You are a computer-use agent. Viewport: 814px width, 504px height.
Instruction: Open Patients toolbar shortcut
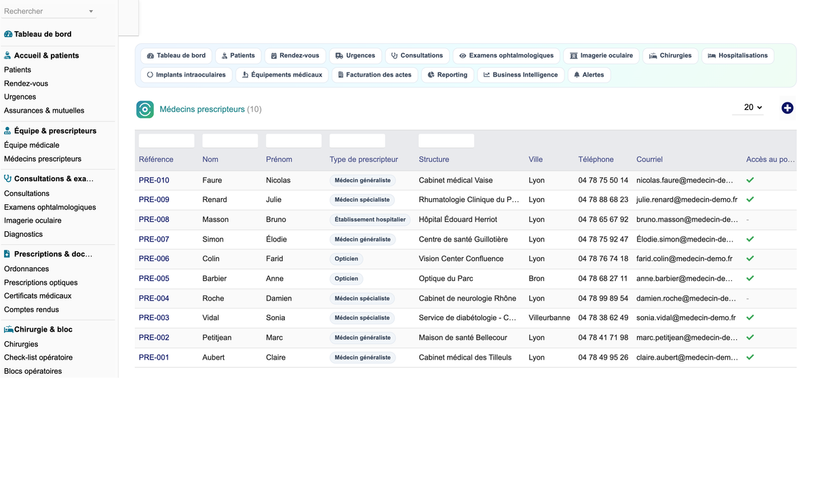238,56
